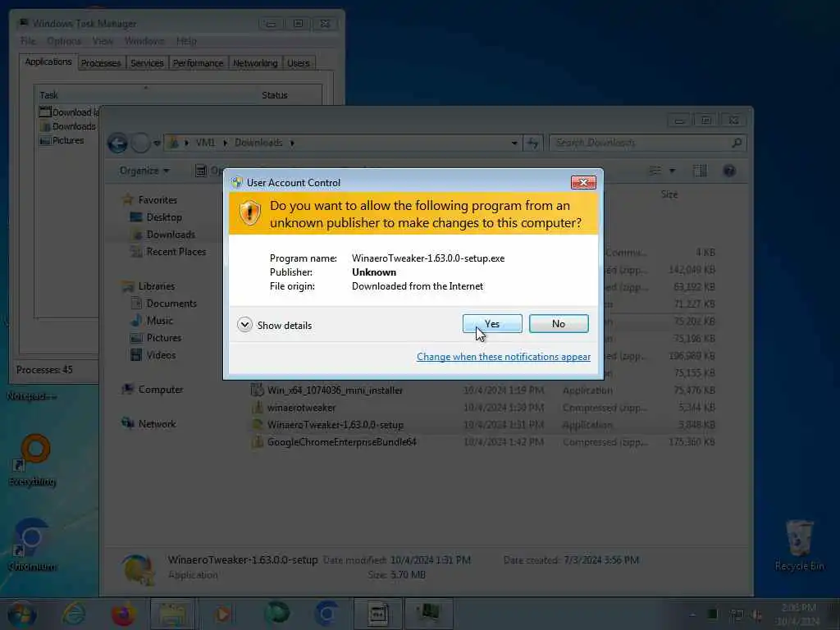Open Help menu in Task Manager
The height and width of the screenshot is (630, 840).
tap(186, 41)
